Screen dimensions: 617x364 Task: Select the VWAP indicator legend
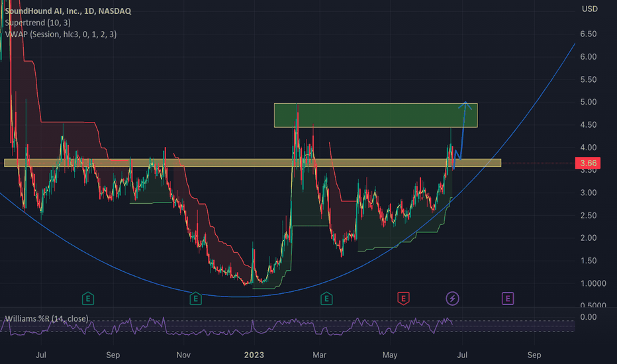point(61,34)
